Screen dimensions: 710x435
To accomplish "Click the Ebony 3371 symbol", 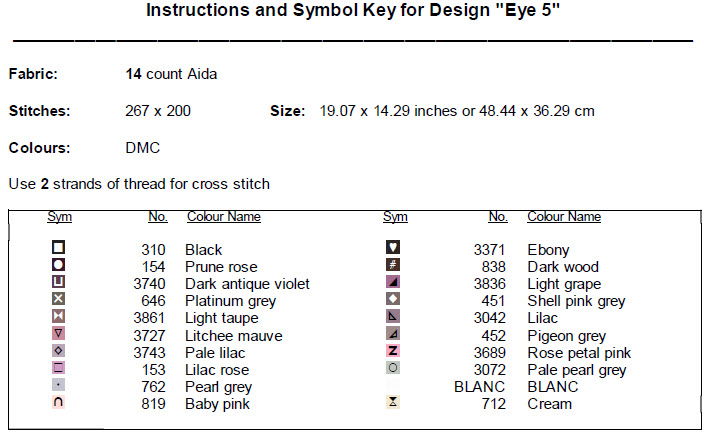I will pos(393,248).
